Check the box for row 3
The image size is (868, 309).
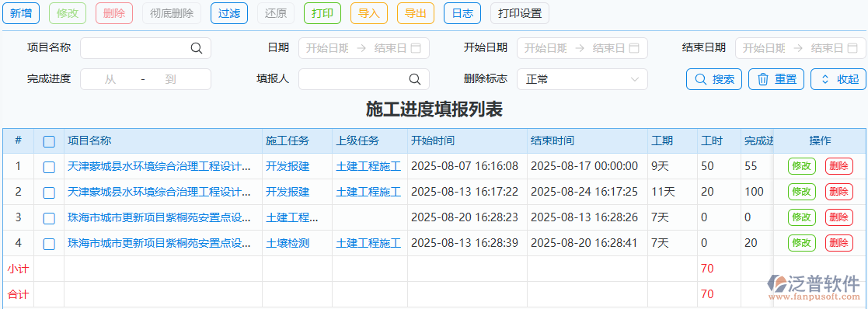[49, 218]
